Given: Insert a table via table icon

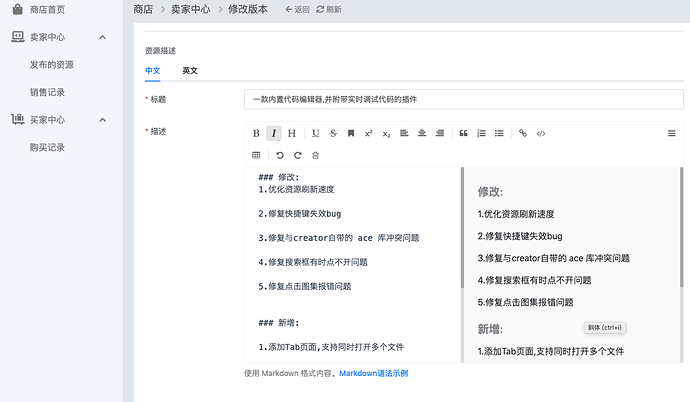Looking at the screenshot, I should pos(256,155).
